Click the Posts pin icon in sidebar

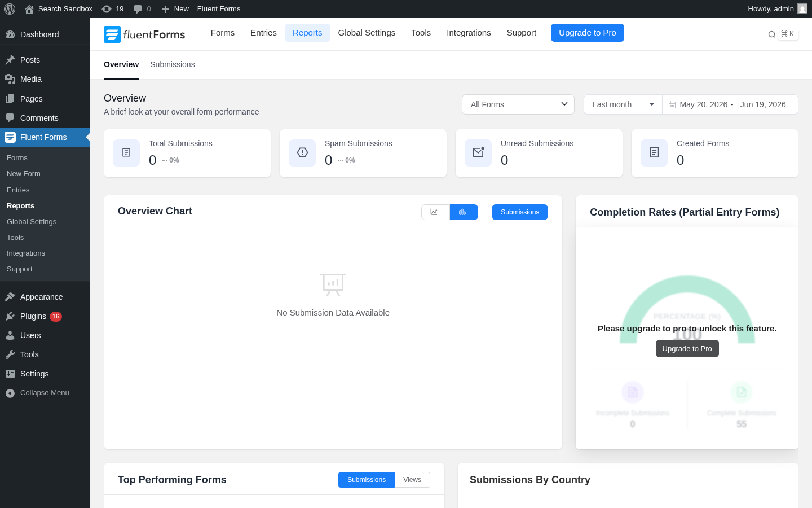coord(10,60)
